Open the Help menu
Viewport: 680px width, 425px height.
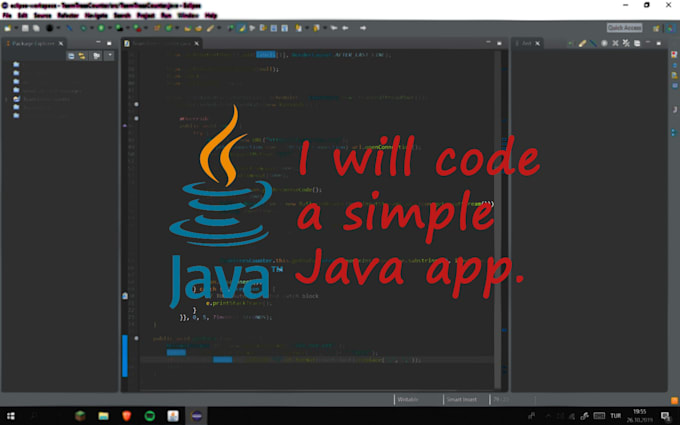click(x=211, y=16)
